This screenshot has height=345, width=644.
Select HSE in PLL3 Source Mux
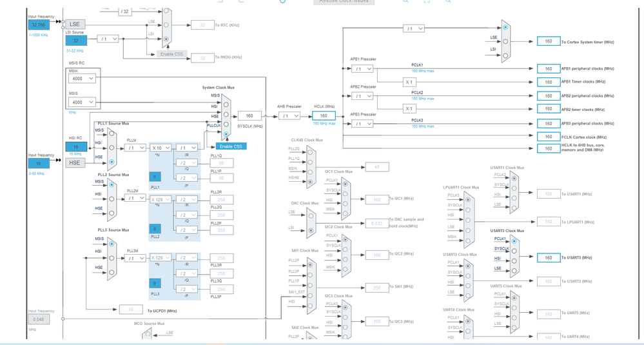click(x=112, y=272)
